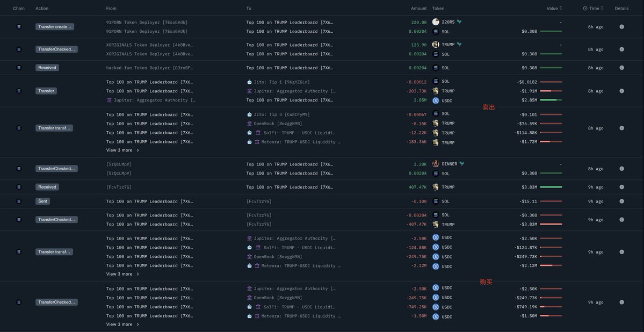Image resolution: width=644 pixels, height=332 pixels.
Task: Click the Solana chain icon in the Sent row
Action: pos(19,201)
